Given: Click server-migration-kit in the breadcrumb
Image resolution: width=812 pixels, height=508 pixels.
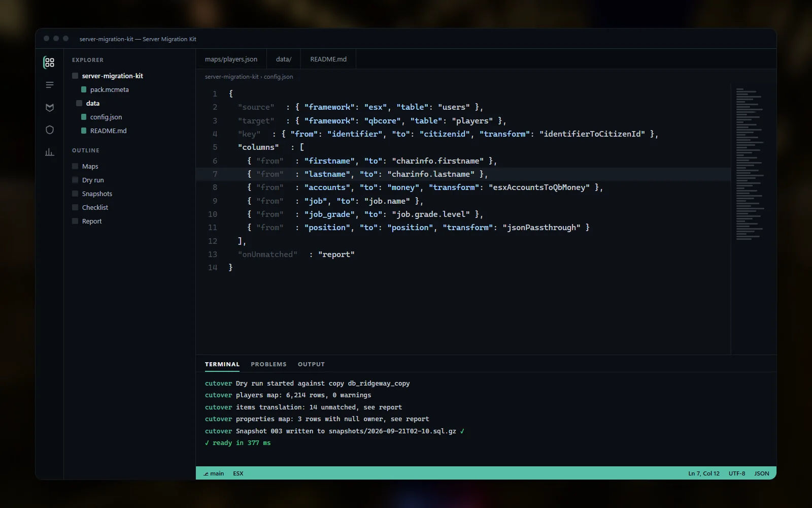Looking at the screenshot, I should (x=231, y=77).
